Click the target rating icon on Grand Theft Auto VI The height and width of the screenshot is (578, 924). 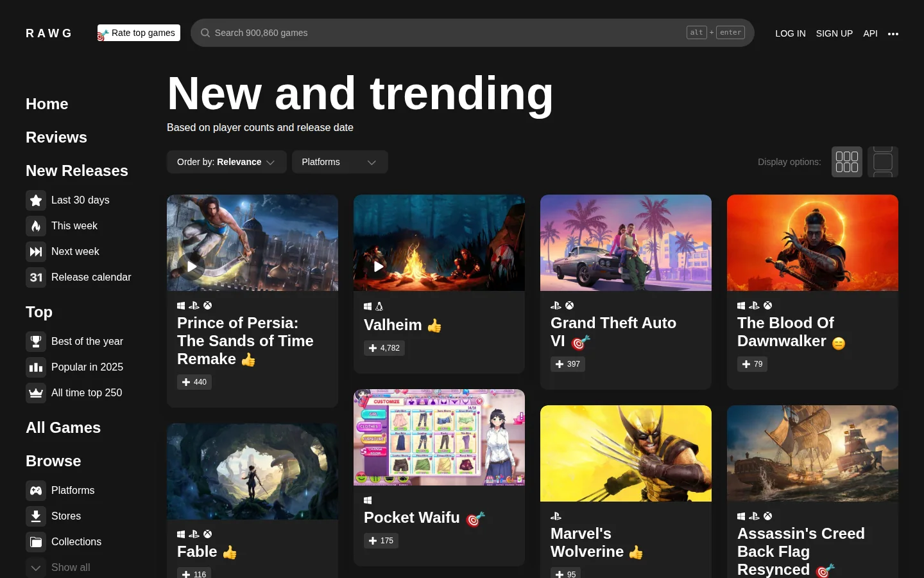(581, 342)
